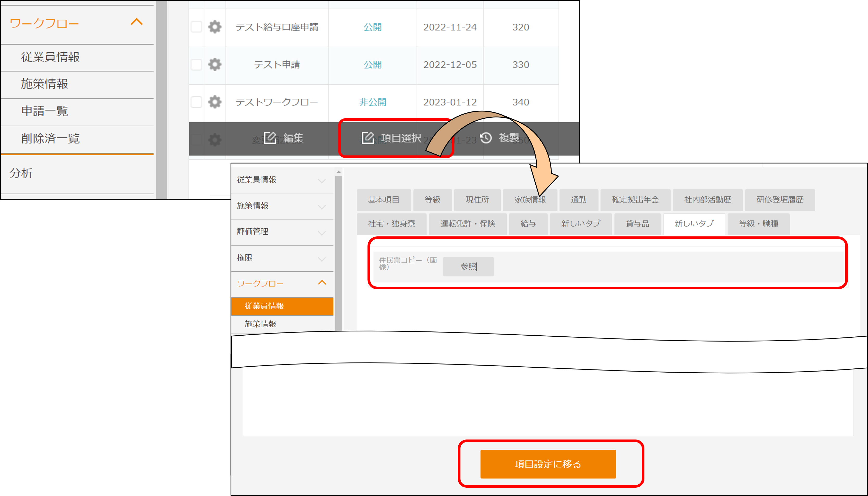Switch to 社宅・独身寮 tab
The image size is (868, 496).
(x=392, y=224)
